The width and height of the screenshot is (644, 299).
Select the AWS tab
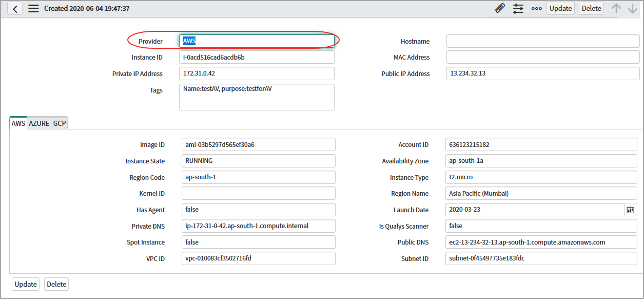pos(18,123)
